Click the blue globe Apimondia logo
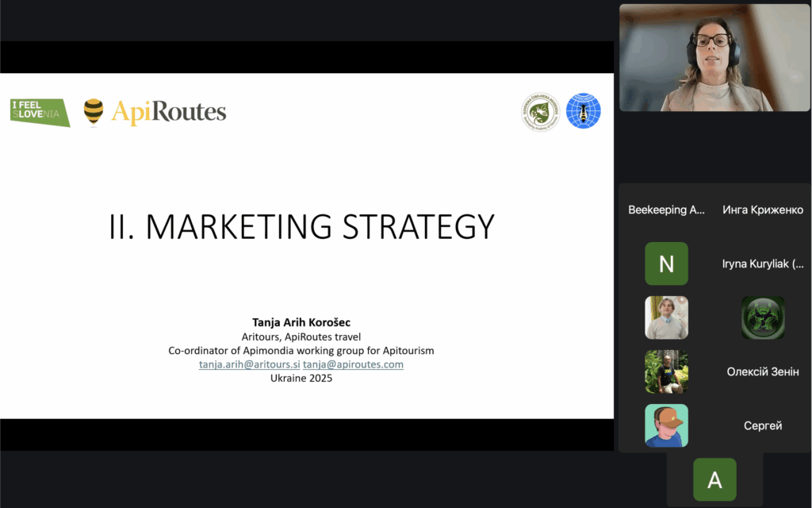This screenshot has width=812, height=508. 583,111
